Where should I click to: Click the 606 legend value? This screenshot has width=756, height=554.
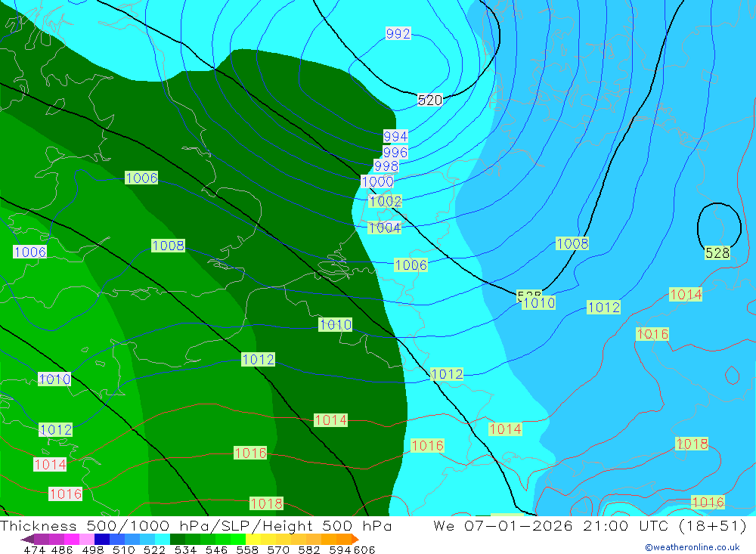(x=364, y=549)
